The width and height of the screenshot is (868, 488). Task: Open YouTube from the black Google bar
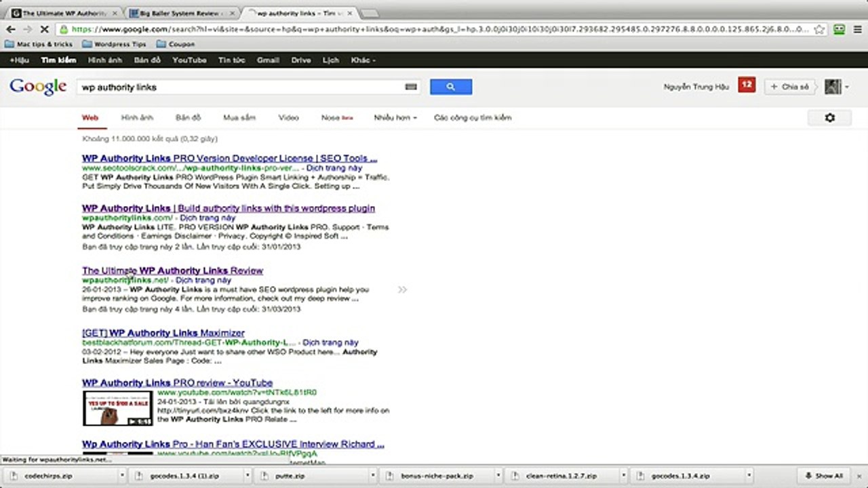[189, 60]
